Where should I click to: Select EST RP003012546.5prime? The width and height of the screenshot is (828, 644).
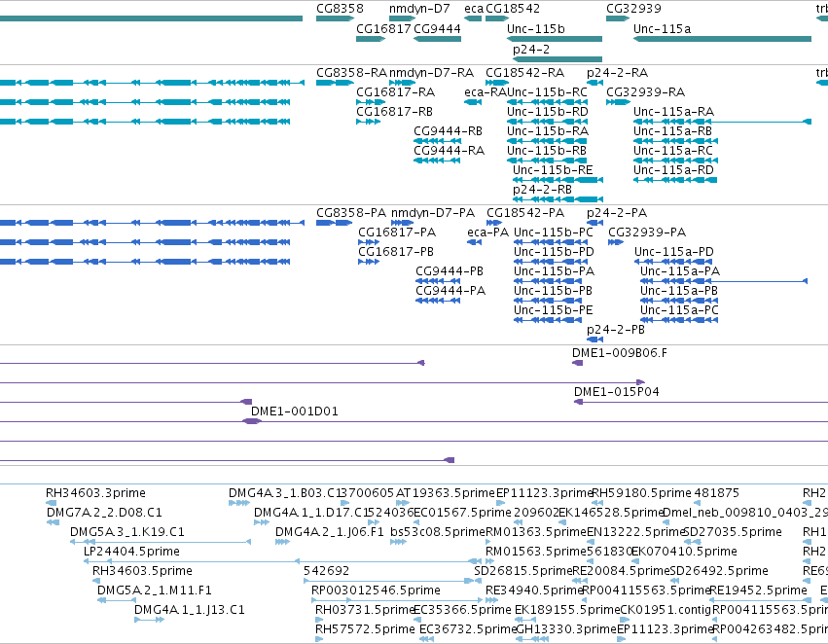(397, 601)
